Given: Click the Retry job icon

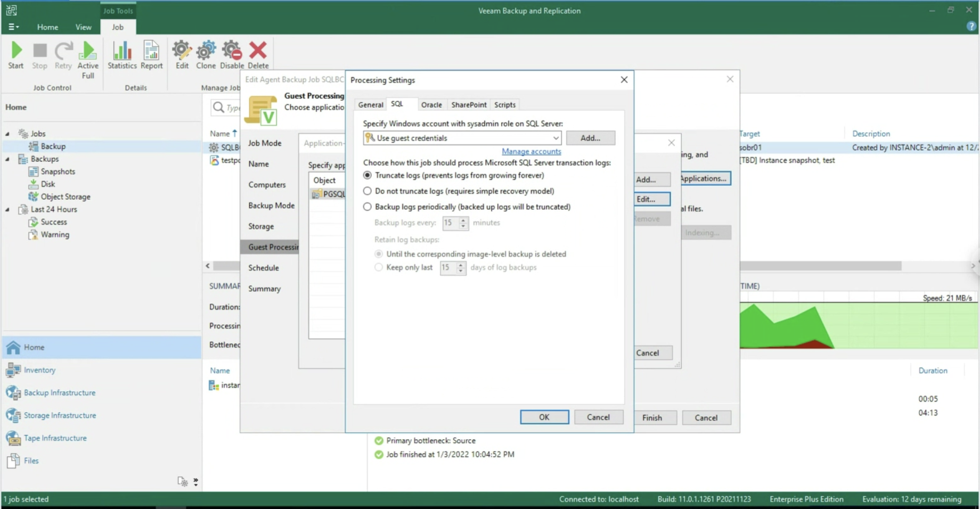Looking at the screenshot, I should coord(63,55).
